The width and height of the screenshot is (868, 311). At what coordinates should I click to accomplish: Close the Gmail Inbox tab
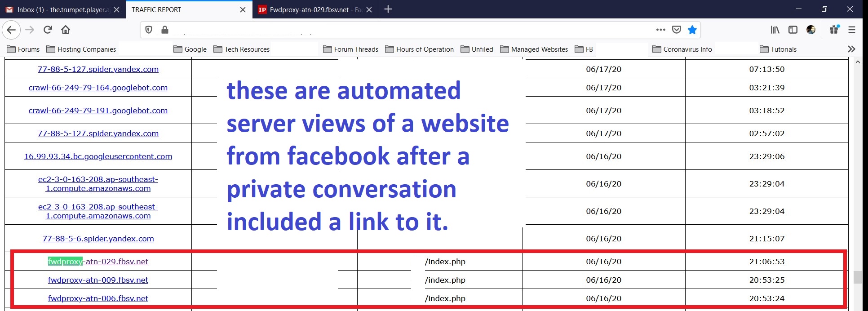tap(116, 9)
